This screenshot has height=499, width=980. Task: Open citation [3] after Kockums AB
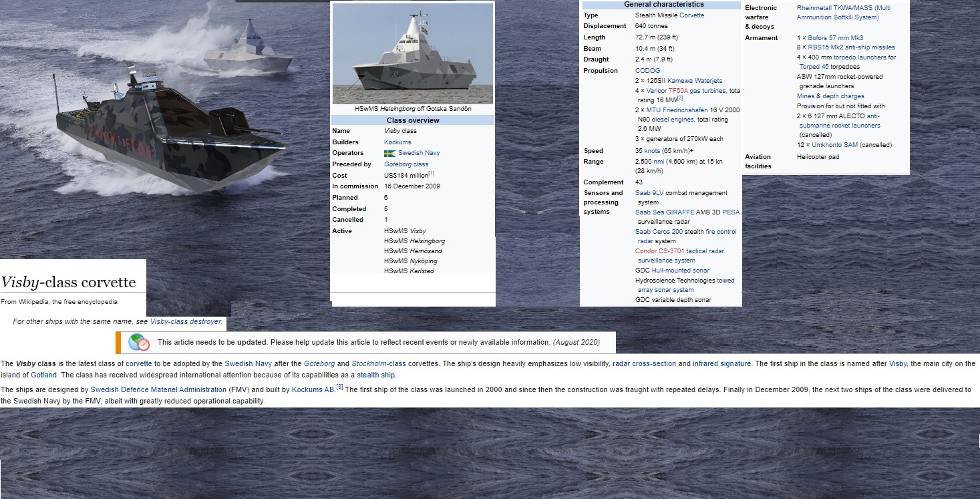(339, 387)
